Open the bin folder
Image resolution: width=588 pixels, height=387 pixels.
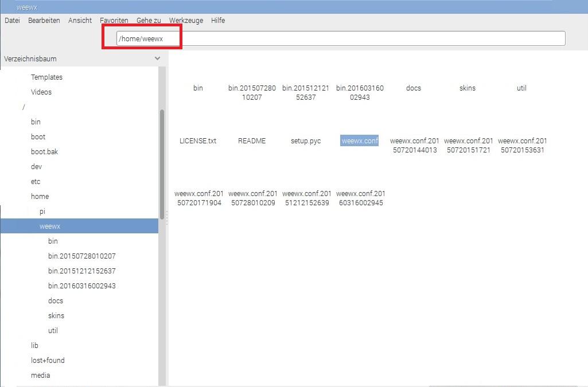(x=198, y=88)
